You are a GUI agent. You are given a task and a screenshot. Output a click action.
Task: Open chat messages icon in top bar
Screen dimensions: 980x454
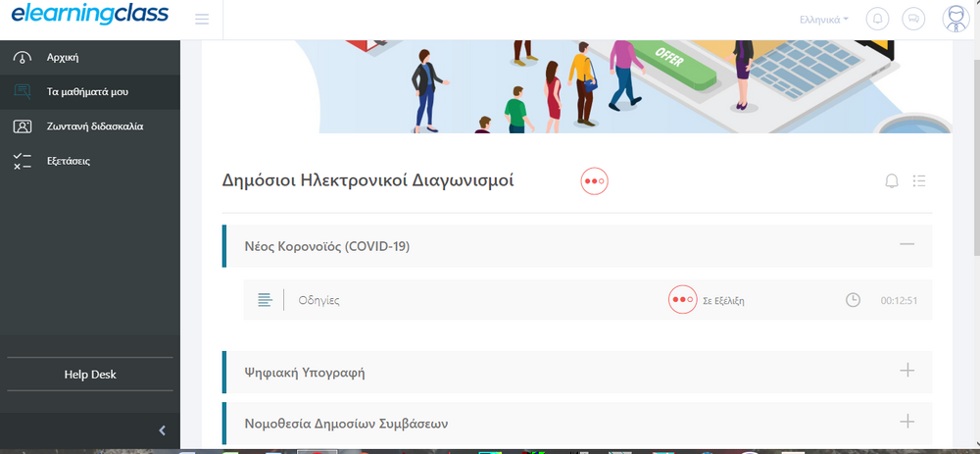click(913, 19)
